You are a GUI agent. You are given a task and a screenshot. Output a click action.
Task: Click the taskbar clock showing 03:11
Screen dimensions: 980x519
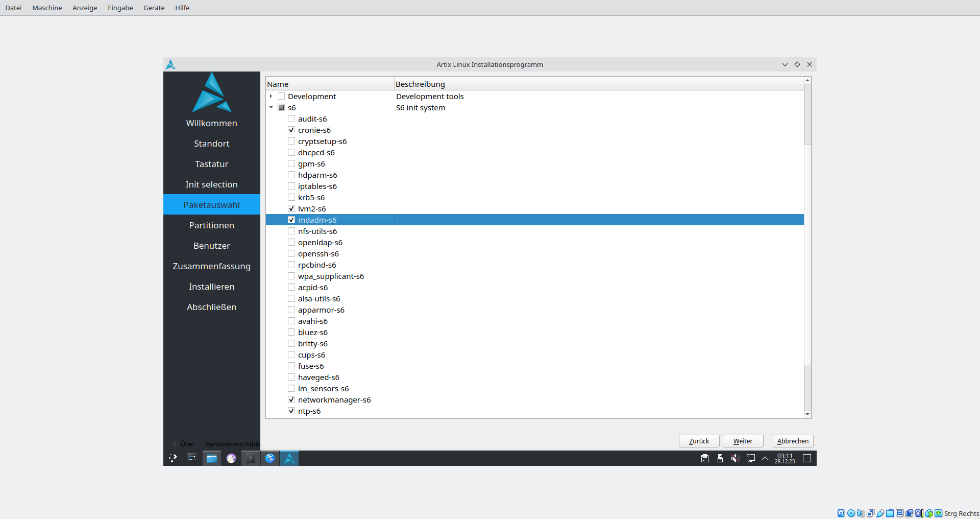tap(785, 458)
